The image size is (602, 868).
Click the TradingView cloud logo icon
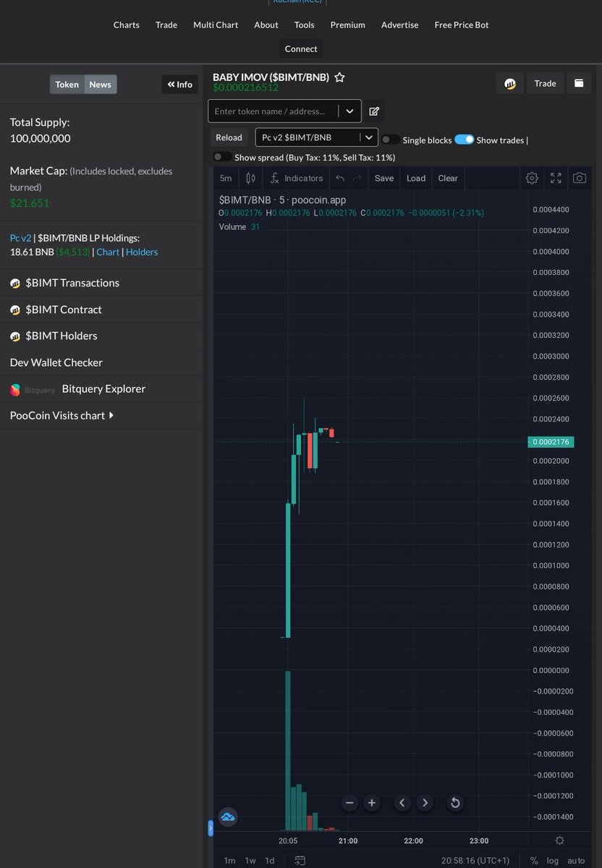click(228, 817)
